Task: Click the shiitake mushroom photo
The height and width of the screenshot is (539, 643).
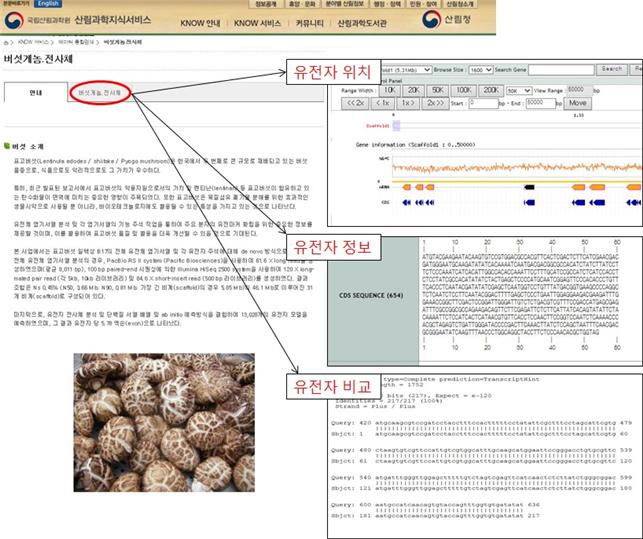Action: (x=164, y=423)
